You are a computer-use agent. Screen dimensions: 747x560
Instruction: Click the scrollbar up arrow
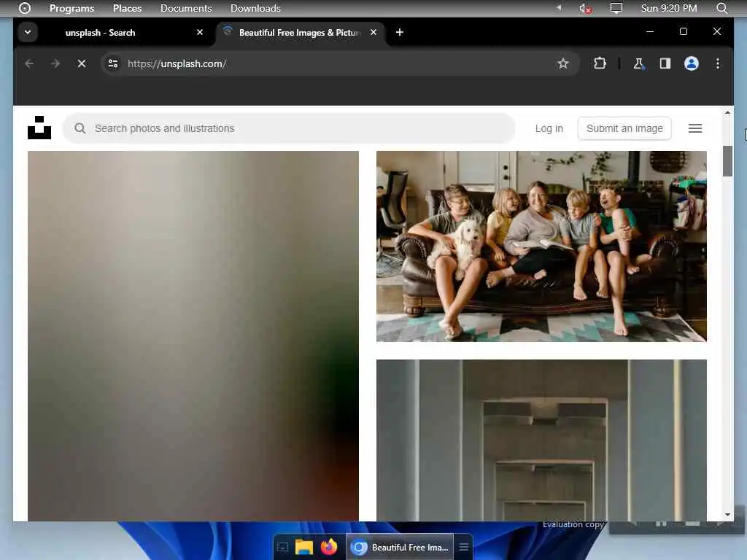pyautogui.click(x=727, y=113)
